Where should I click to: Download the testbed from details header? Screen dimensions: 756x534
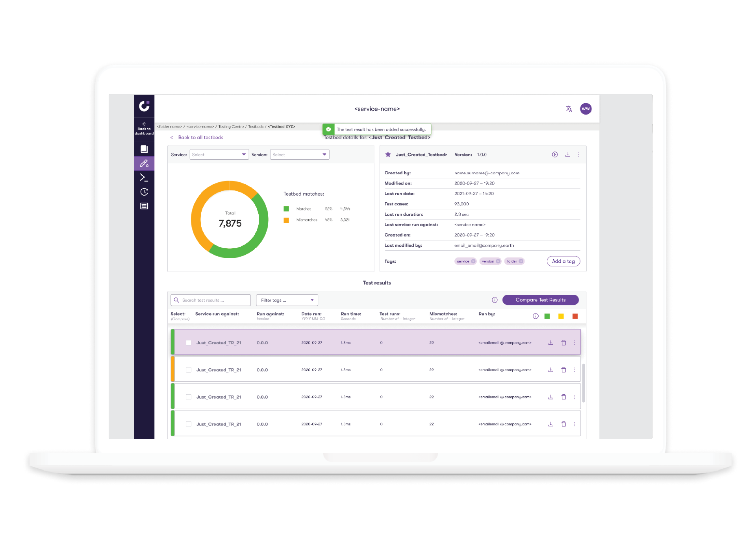pyautogui.click(x=568, y=155)
